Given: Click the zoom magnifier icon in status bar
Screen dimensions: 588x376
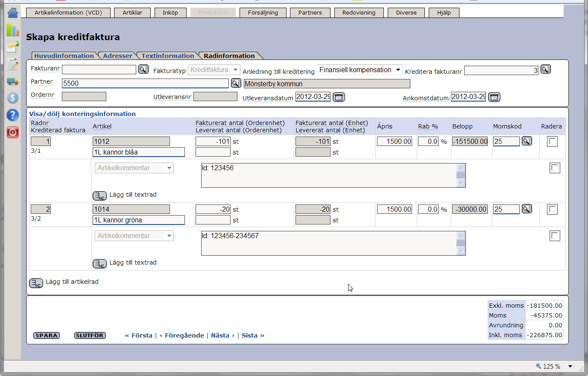Looking at the screenshot, I should 538,366.
